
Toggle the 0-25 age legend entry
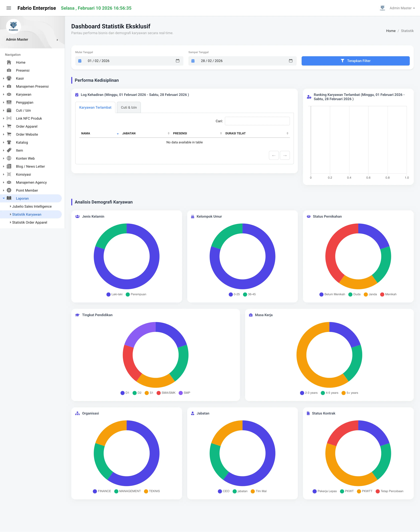(x=234, y=294)
